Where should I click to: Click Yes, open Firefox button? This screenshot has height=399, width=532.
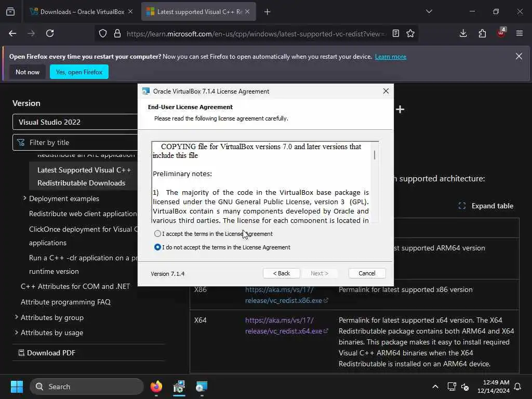coord(79,72)
